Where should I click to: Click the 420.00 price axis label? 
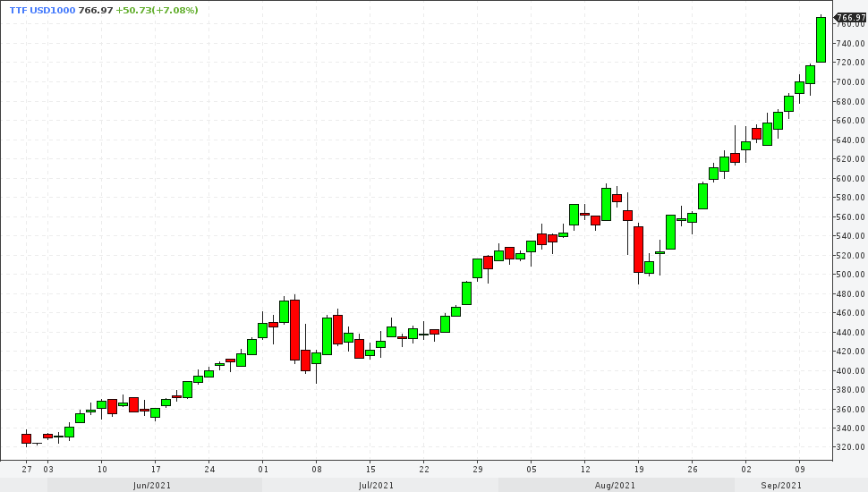coord(851,352)
